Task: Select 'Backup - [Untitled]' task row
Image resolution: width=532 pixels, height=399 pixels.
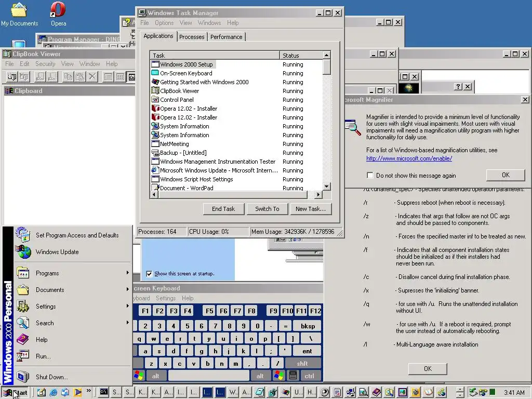Action: pos(236,153)
